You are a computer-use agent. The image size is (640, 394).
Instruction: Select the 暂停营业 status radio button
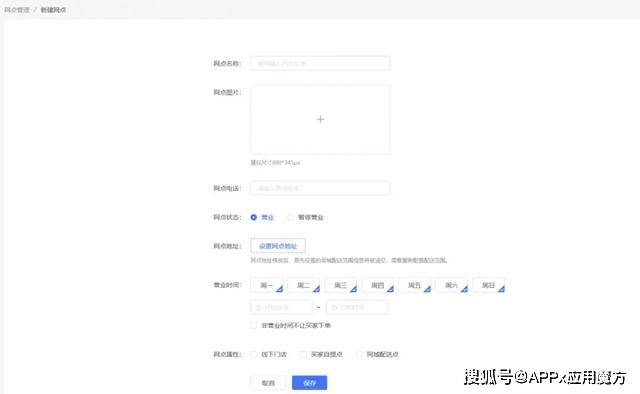(290, 217)
